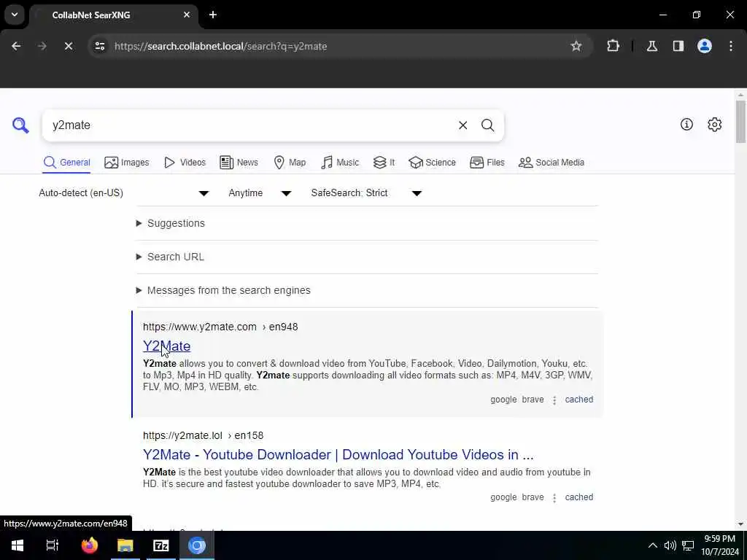View site information icon in address bar
747x560 pixels.
99,46
